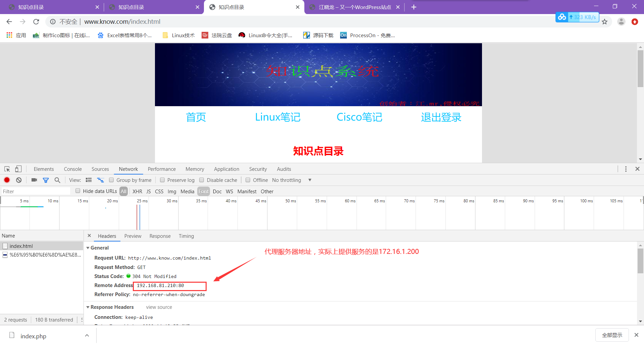
Task: Open the Timing tab
Action: pos(186,236)
